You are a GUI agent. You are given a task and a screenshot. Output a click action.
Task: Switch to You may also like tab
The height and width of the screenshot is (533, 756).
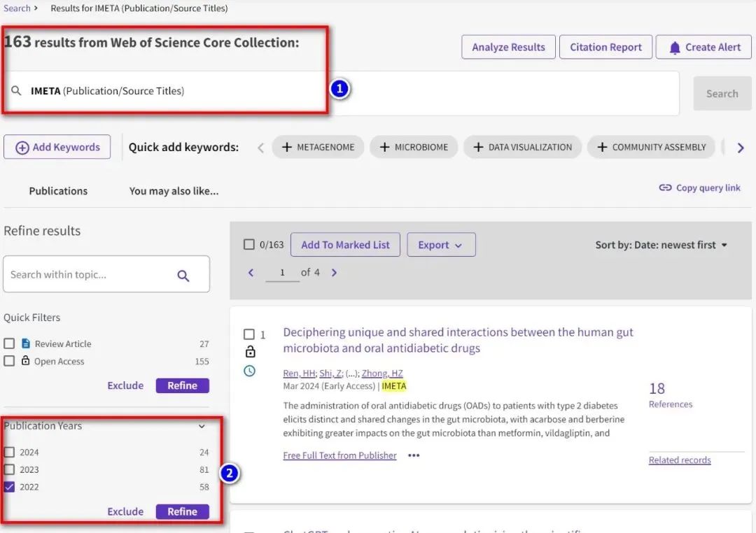point(174,191)
